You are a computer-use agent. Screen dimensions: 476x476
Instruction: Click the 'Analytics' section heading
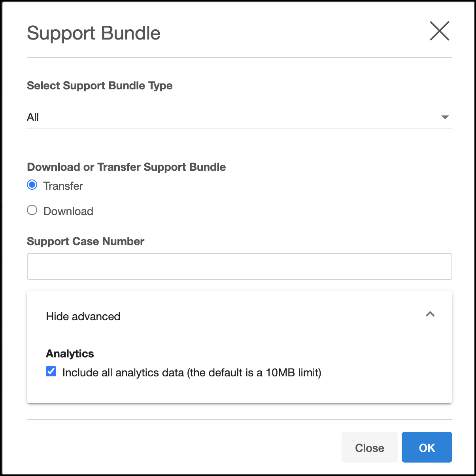click(x=70, y=354)
